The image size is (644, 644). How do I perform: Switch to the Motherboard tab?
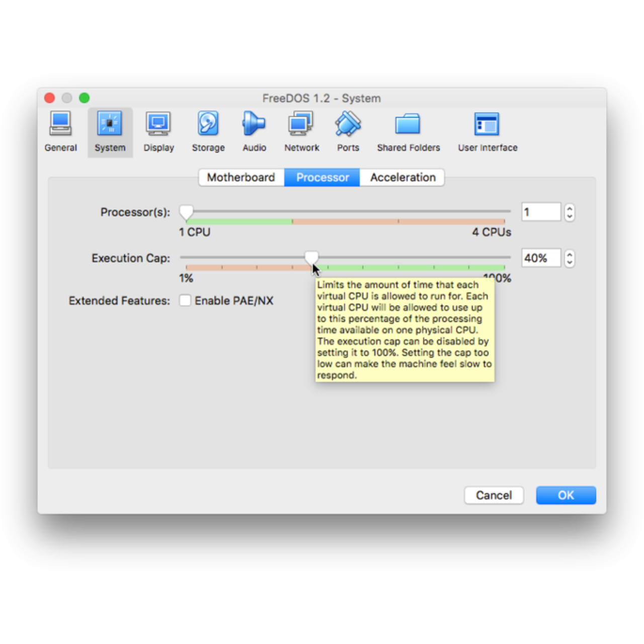(241, 177)
